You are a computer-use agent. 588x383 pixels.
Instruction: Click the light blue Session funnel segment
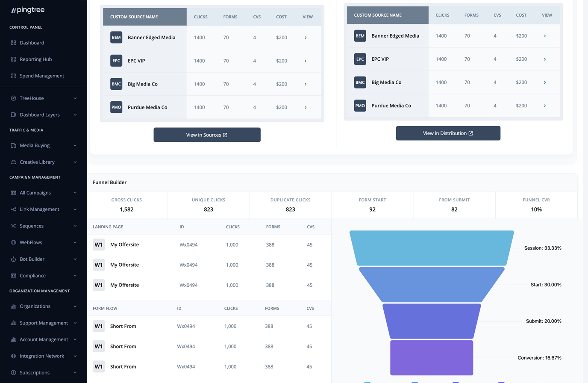(x=432, y=248)
